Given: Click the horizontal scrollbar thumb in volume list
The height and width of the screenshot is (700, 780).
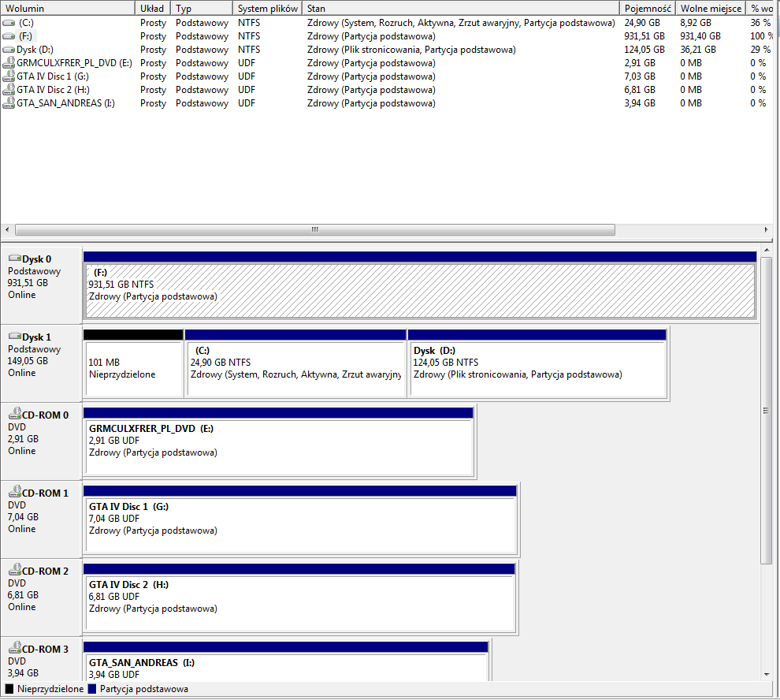Looking at the screenshot, I should pos(315,229).
